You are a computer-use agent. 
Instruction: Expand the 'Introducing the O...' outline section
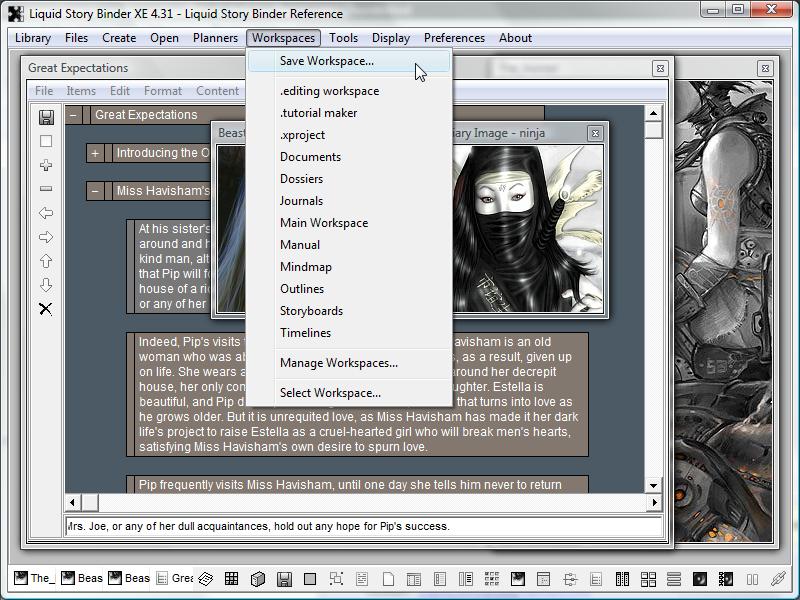click(95, 153)
